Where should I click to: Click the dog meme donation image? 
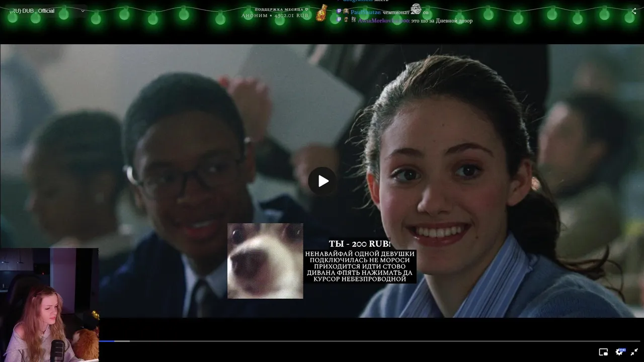265,261
